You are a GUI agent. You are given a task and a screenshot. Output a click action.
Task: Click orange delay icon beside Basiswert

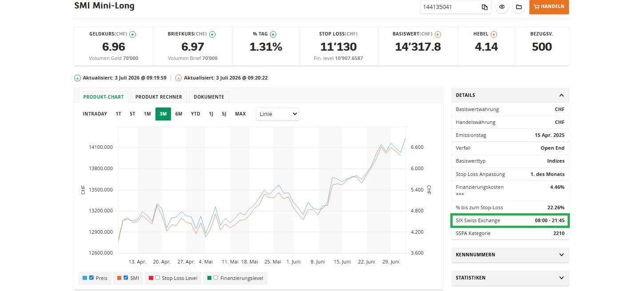pyautogui.click(x=437, y=34)
